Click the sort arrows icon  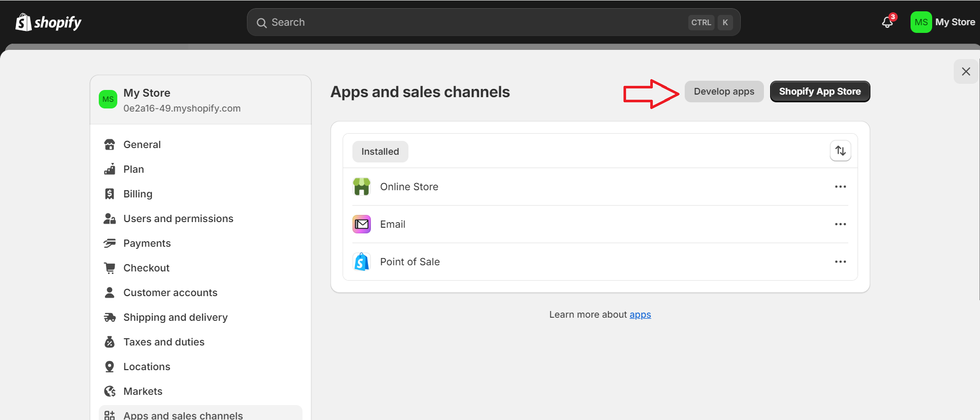tap(840, 151)
